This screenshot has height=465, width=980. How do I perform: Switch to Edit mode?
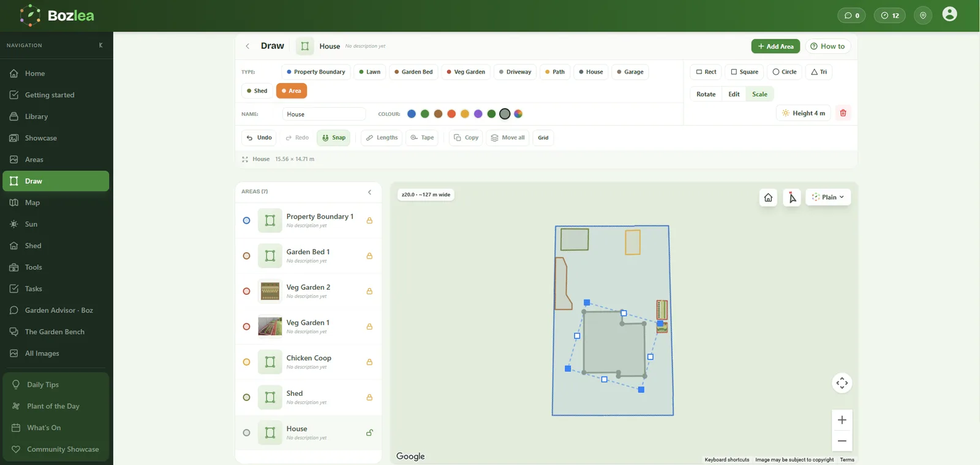(734, 94)
